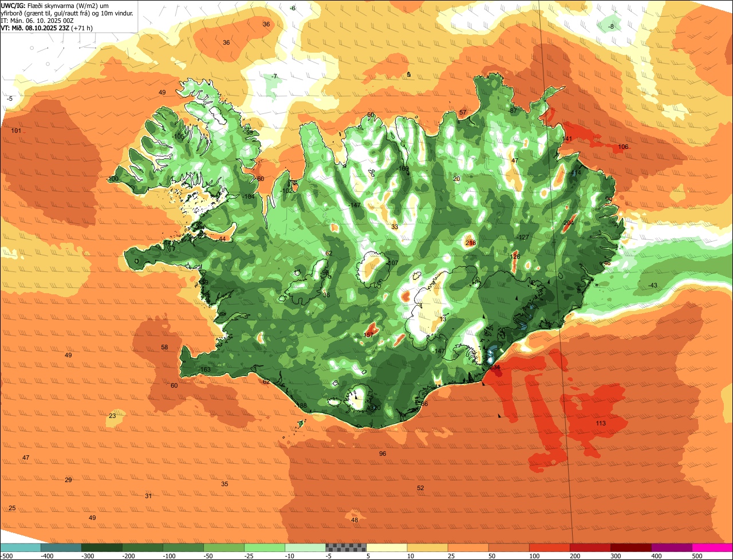Image resolution: width=733 pixels, height=560 pixels.
Task: Click the 218 value on the map
Action: point(471,243)
